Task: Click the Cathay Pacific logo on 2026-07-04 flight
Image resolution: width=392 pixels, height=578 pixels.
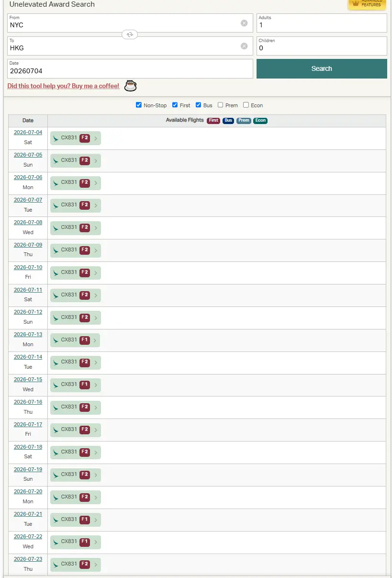Action: (x=56, y=138)
